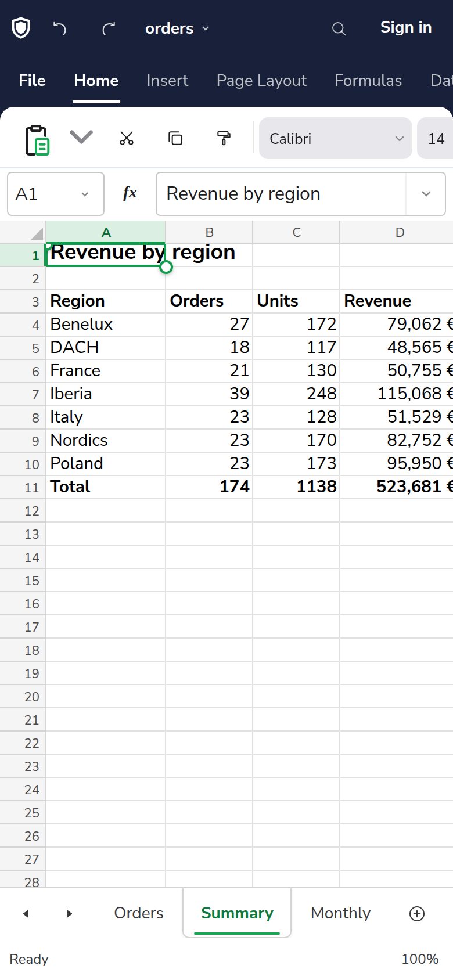Click the Orders header cell
This screenshot has width=453, height=980.
pos(209,301)
